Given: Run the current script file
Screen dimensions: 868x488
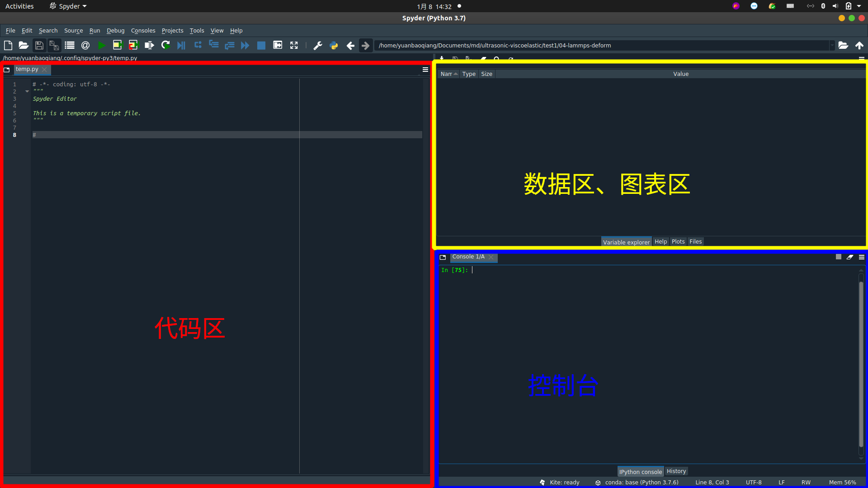Looking at the screenshot, I should coord(102,45).
